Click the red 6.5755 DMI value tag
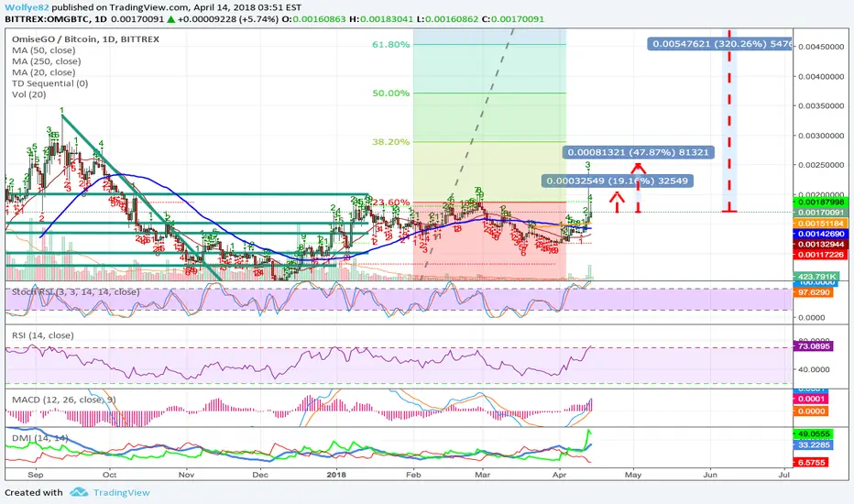Screen dimensions: 854x504 [x=812, y=463]
